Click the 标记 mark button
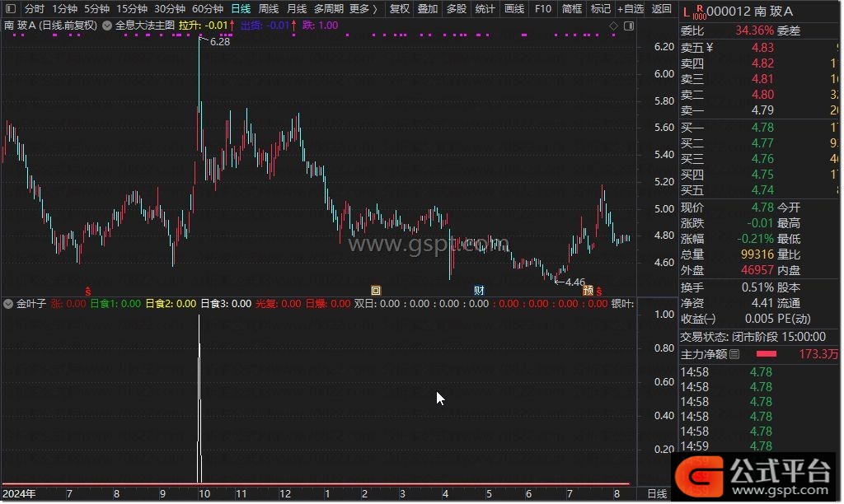 601,8
